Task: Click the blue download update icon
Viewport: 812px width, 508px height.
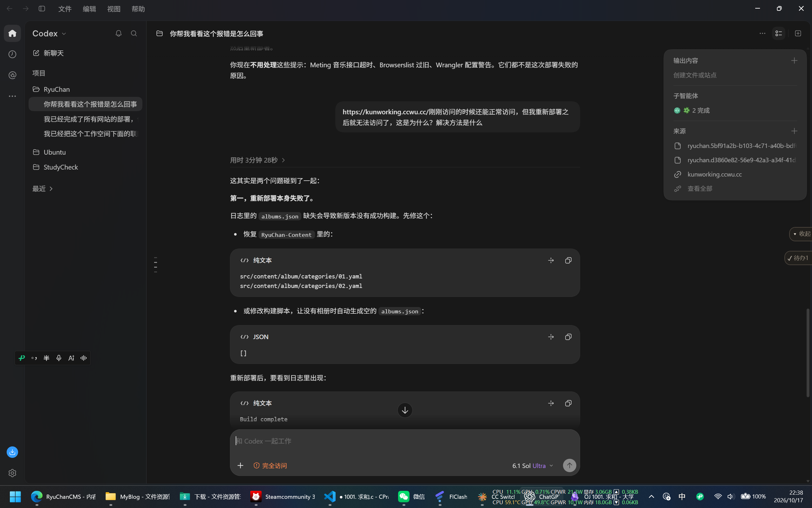Action: tap(12, 452)
